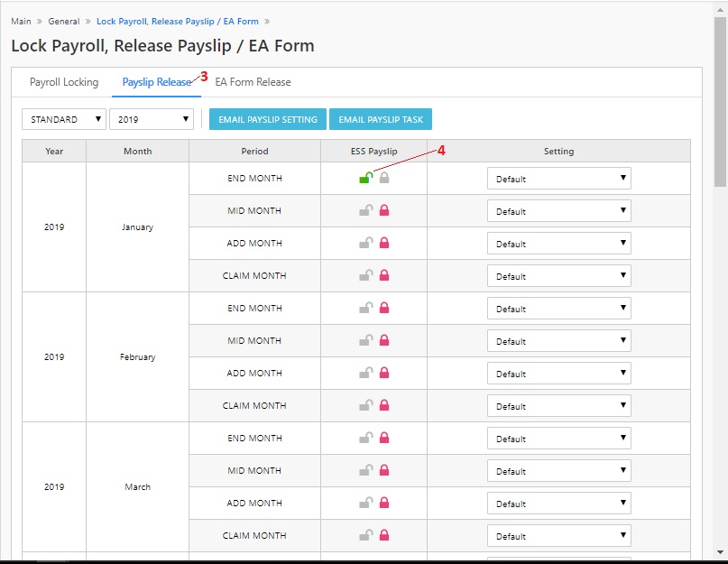This screenshot has width=728, height=564.
Task: Open Setting dropdown for February MID MONTH
Action: click(x=559, y=341)
